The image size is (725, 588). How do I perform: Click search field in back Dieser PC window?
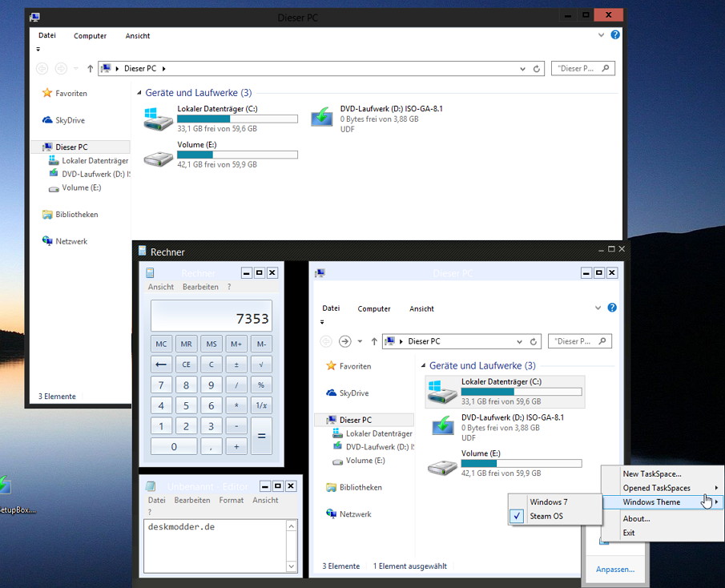point(582,68)
